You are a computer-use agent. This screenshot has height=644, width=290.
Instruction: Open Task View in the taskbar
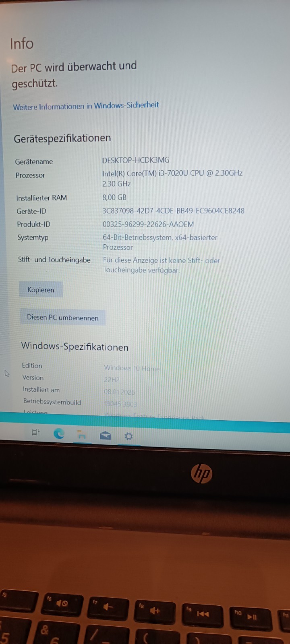pyautogui.click(x=36, y=432)
